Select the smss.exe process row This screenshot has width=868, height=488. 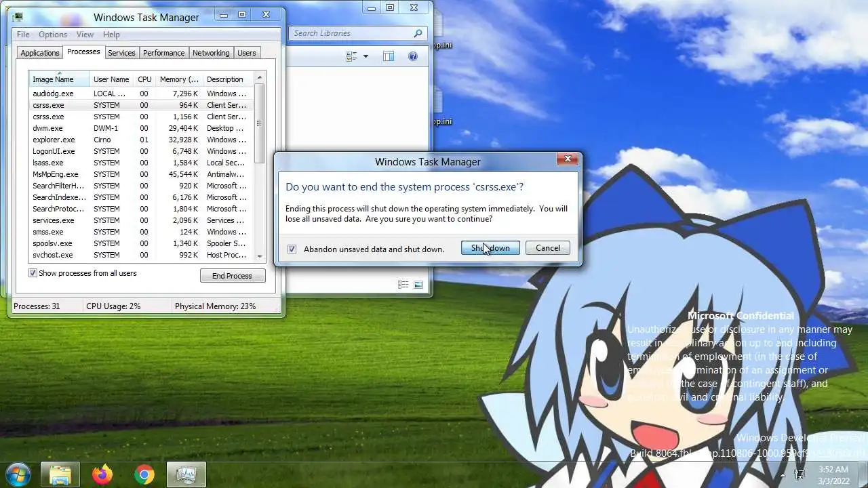(140, 232)
